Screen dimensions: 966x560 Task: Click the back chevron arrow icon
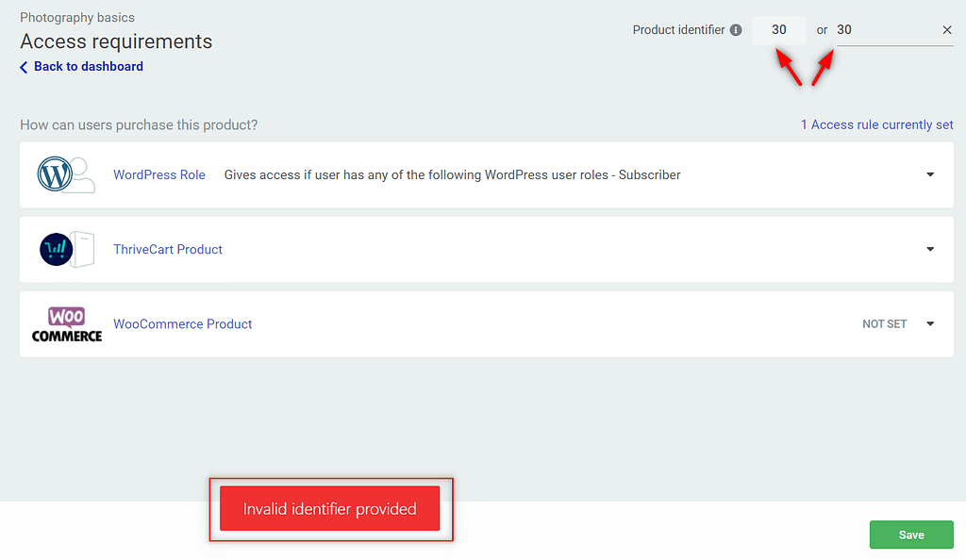click(x=24, y=67)
